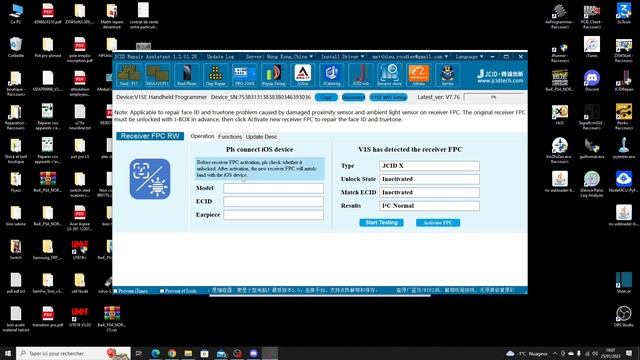Open the Nand P13 tool icon
This screenshot has width=640, height=360.
tap(129, 75)
